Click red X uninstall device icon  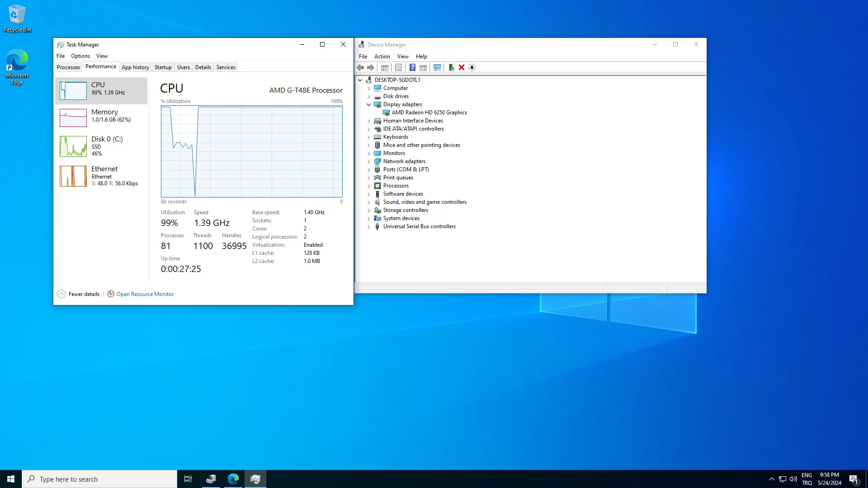[x=462, y=67]
